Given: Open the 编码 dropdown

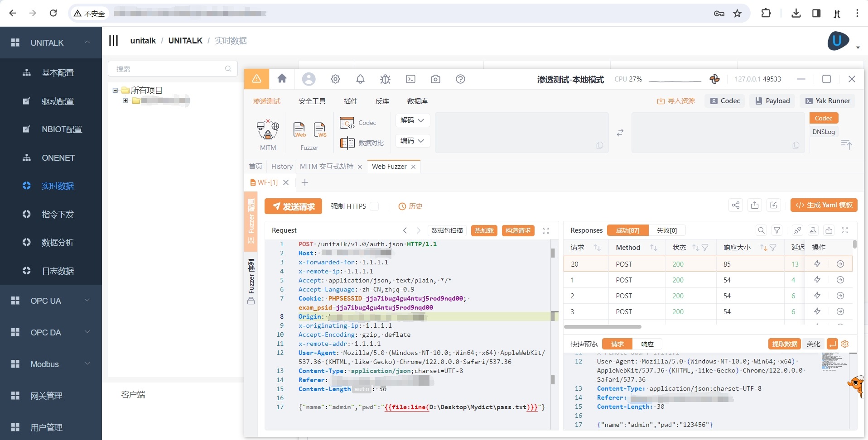Looking at the screenshot, I should (x=412, y=141).
